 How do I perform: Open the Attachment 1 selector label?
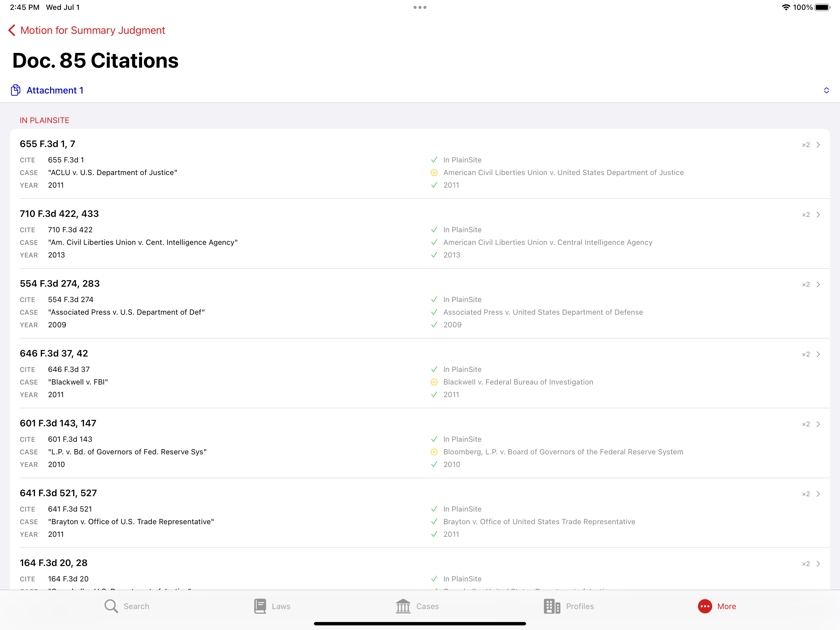pyautogui.click(x=55, y=90)
